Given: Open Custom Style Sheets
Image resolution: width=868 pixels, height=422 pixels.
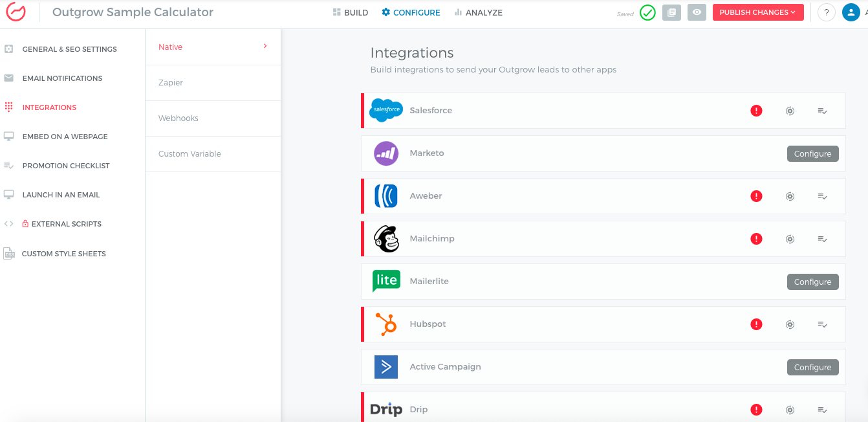Looking at the screenshot, I should pyautogui.click(x=63, y=254).
